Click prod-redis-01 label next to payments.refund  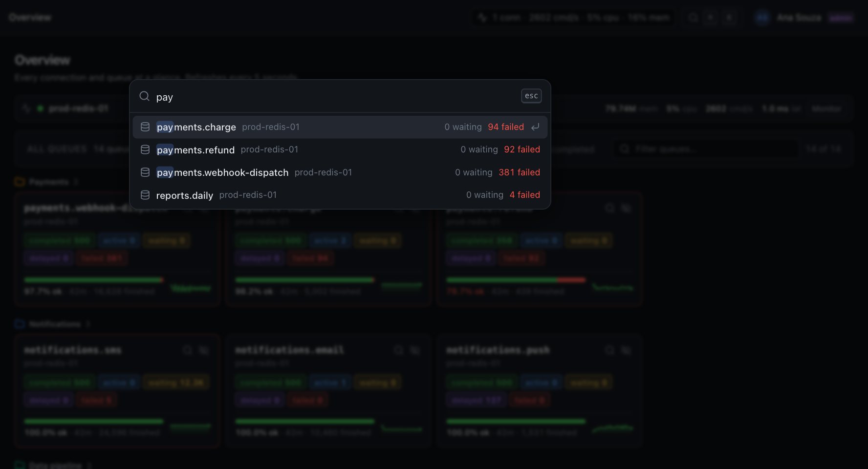269,149
